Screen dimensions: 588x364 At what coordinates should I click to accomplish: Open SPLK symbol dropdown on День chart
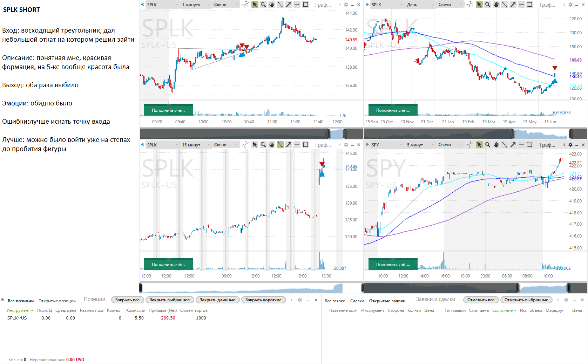click(387, 5)
